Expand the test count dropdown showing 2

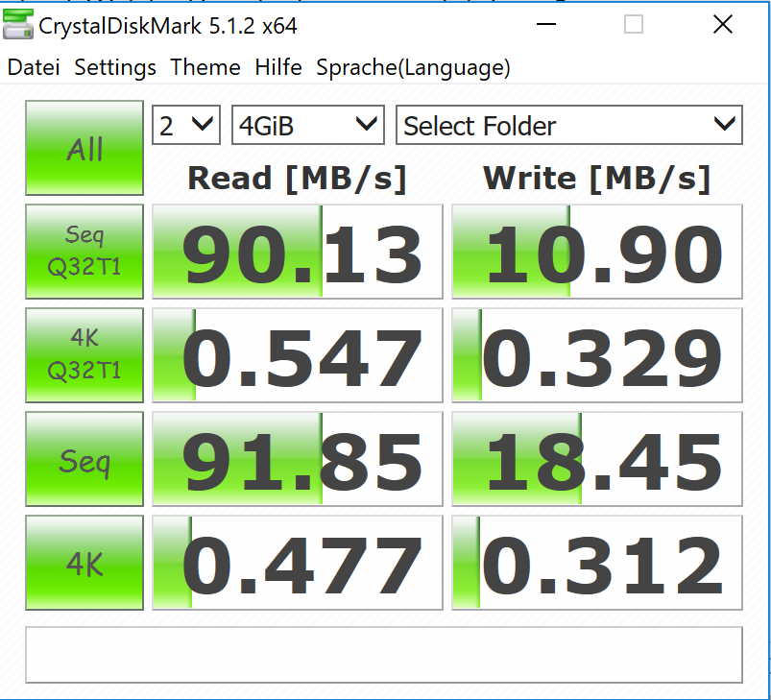[x=186, y=125]
